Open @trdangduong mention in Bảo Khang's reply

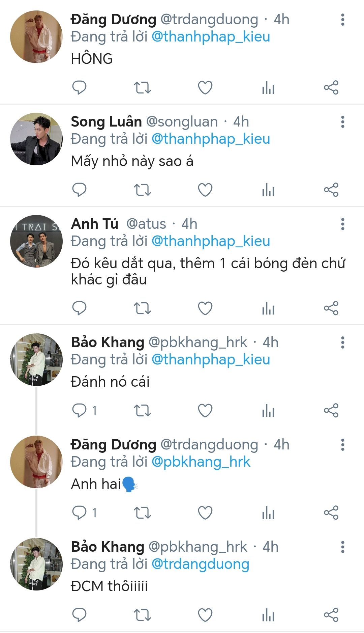[x=200, y=564]
